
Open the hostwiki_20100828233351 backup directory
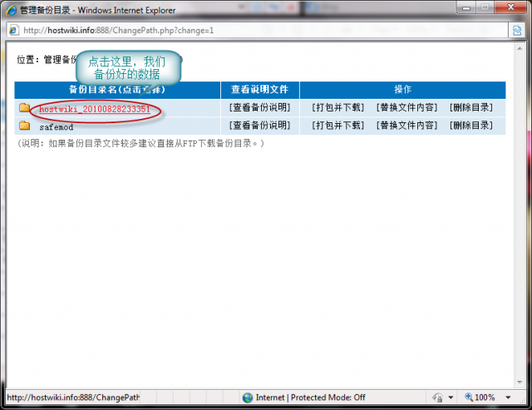[x=94, y=109]
